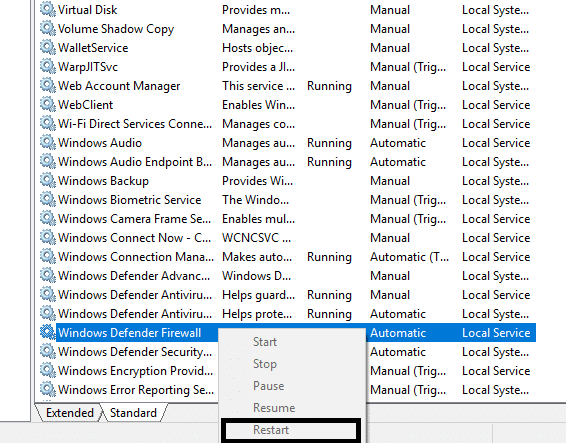Viewport: 566px width, 443px height.
Task: Select the Virtual Disk service name
Action: coord(88,10)
